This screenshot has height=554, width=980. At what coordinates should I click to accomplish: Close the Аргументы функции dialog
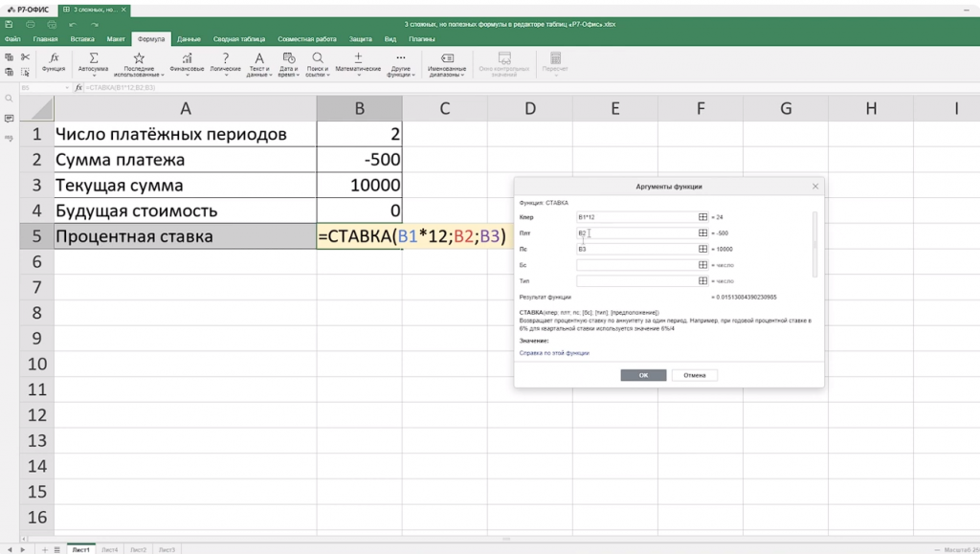(x=815, y=187)
